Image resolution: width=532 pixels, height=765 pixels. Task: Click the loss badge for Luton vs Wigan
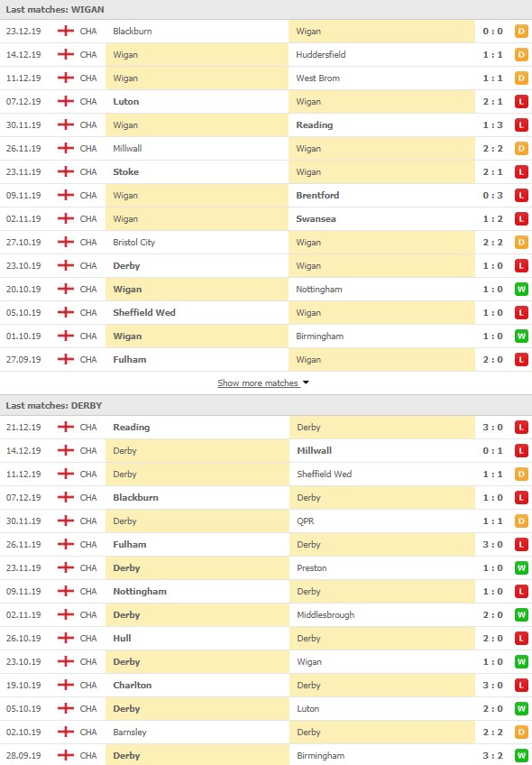click(x=521, y=101)
